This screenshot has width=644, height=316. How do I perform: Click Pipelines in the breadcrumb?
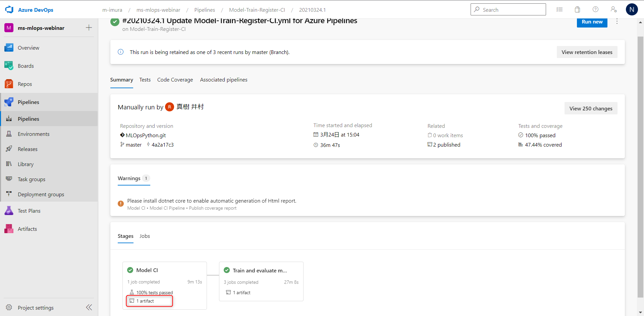205,10
